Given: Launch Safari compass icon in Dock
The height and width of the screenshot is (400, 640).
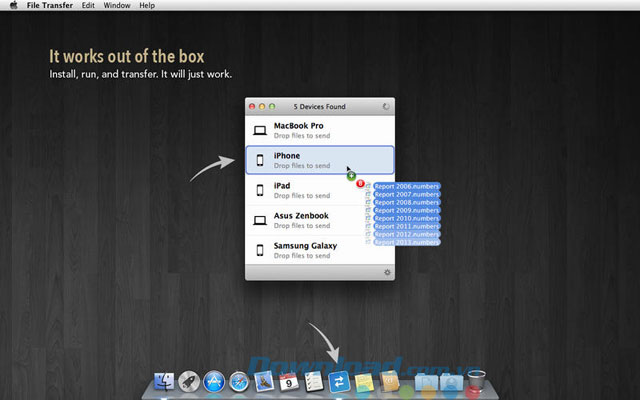Looking at the screenshot, I should pos(239,382).
